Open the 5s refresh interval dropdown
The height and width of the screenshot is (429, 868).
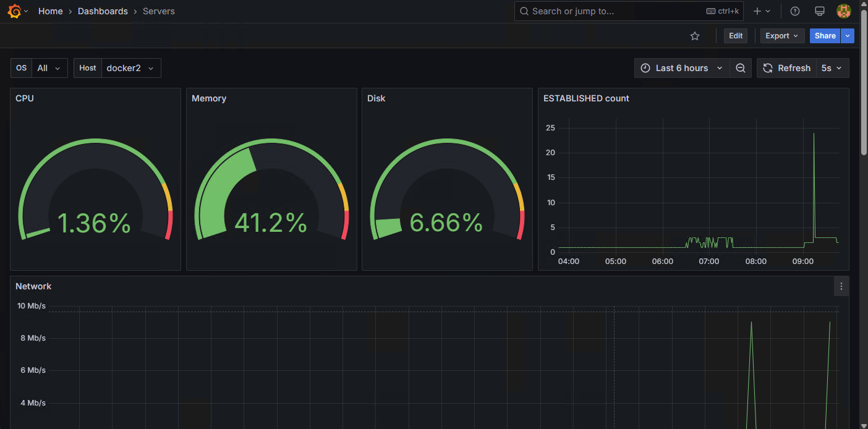coord(832,68)
